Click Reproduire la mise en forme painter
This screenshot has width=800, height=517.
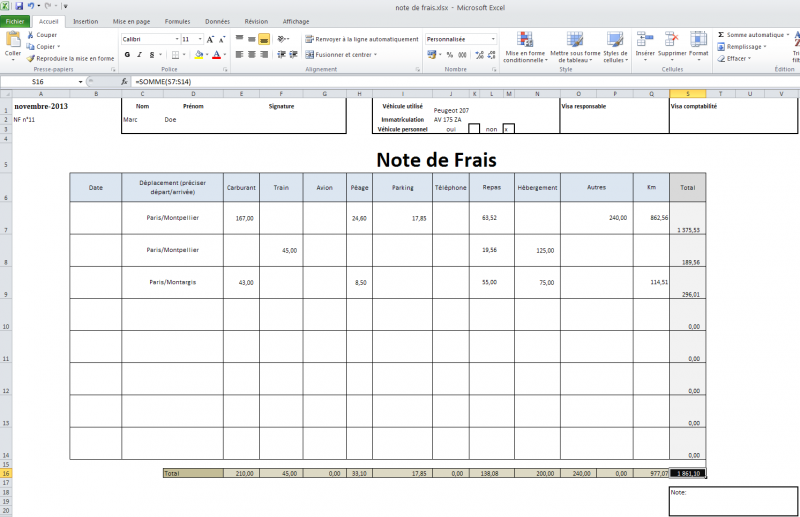pyautogui.click(x=70, y=58)
